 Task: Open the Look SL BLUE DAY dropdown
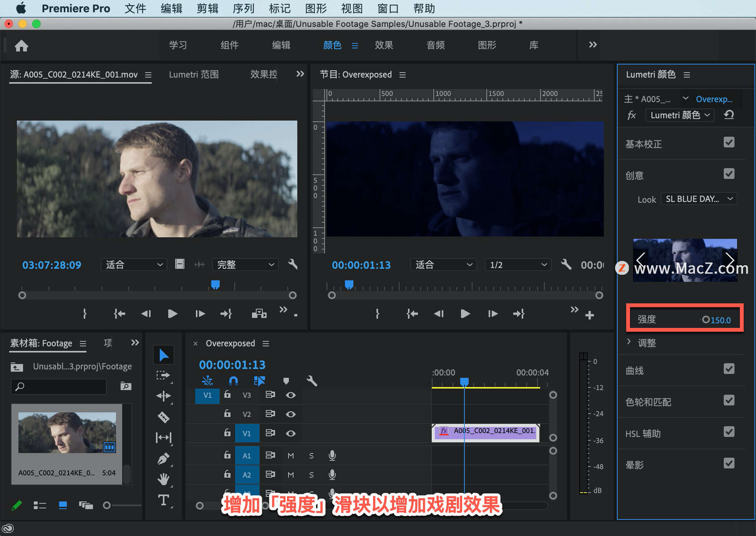pyautogui.click(x=699, y=199)
